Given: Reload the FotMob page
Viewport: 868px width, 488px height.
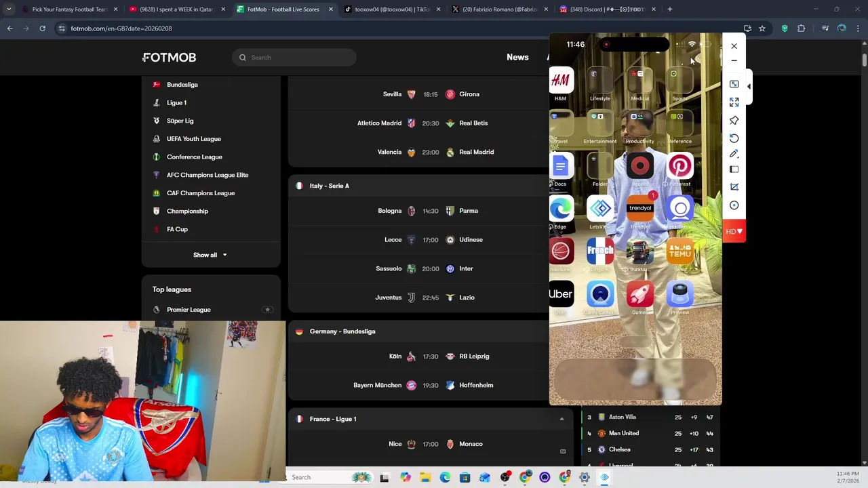Looking at the screenshot, I should 42,28.
